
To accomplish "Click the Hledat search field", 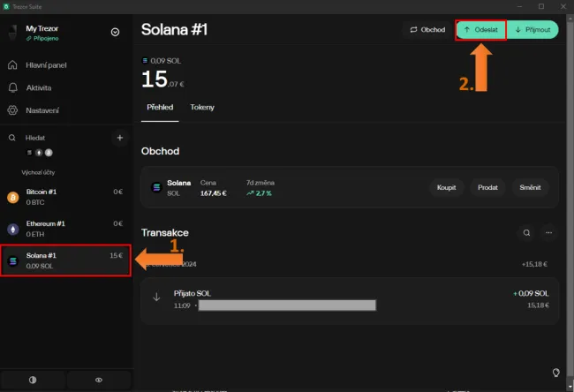I will pyautogui.click(x=53, y=138).
